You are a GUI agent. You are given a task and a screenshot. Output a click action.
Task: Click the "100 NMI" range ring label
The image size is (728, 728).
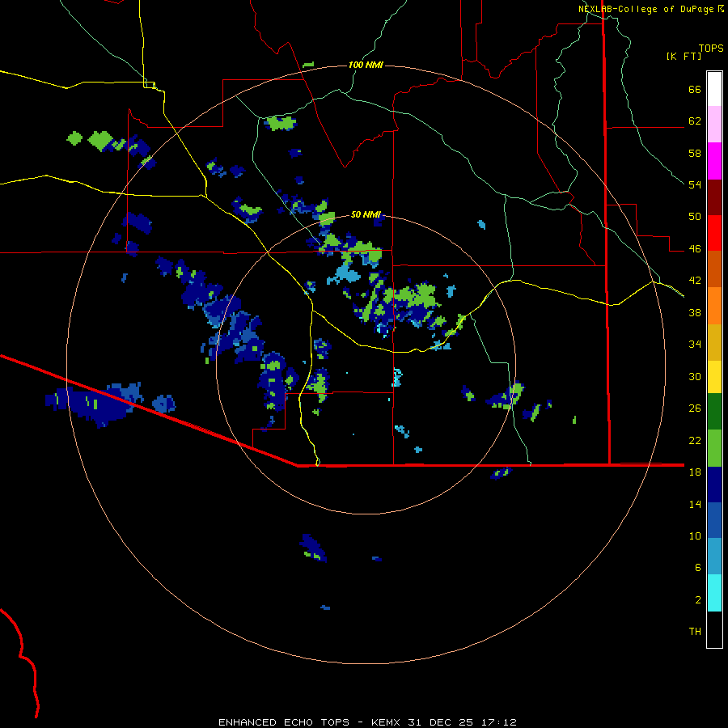tap(366, 65)
